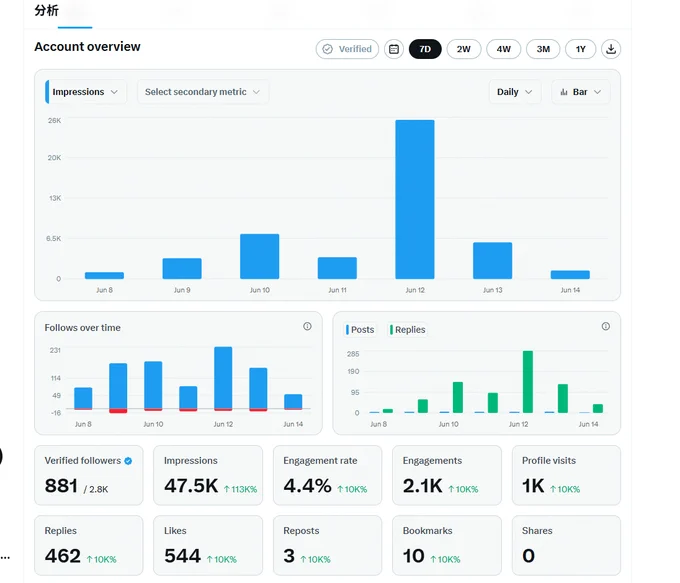Open the Likes 544 card
The width and height of the screenshot is (680, 583).
[x=208, y=545]
